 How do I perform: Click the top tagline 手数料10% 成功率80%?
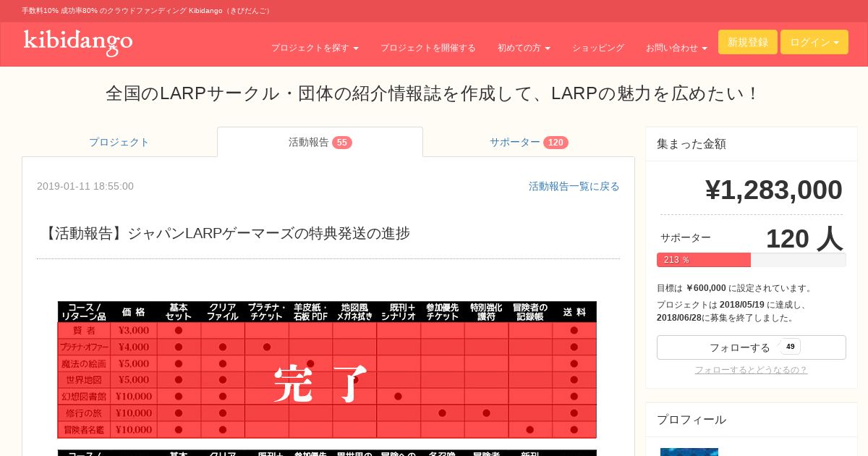coord(146,11)
